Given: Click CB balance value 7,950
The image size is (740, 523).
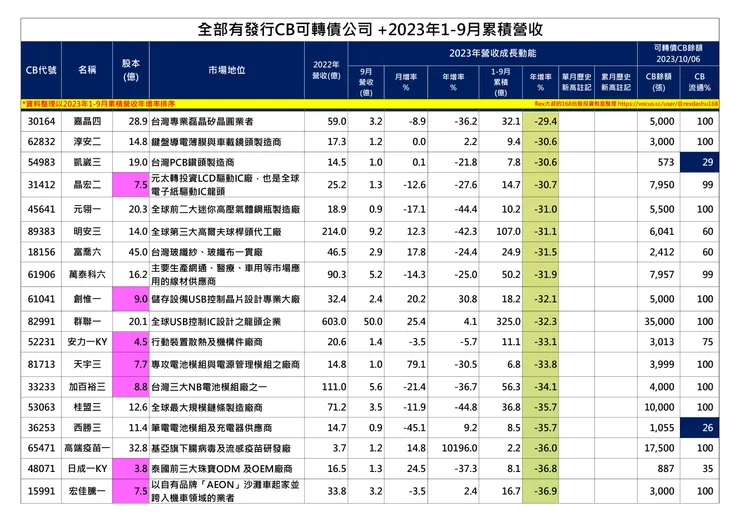Looking at the screenshot, I should click(x=662, y=185).
